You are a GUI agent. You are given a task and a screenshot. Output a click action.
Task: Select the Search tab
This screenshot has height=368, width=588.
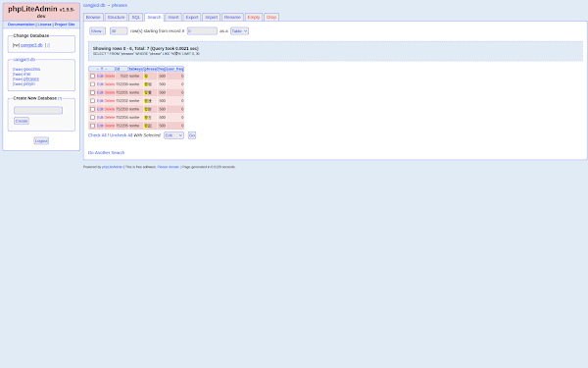point(154,18)
